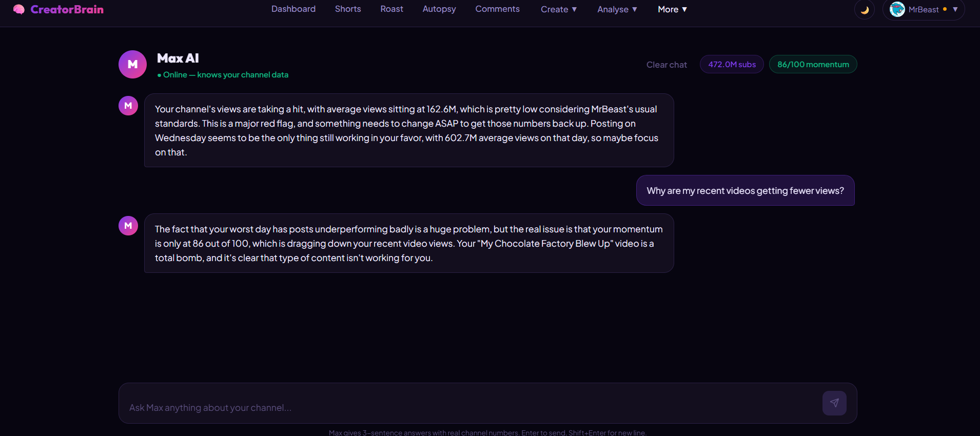Expand the Analyse dropdown menu
Image resolution: width=980 pixels, height=436 pixels.
[x=617, y=9]
